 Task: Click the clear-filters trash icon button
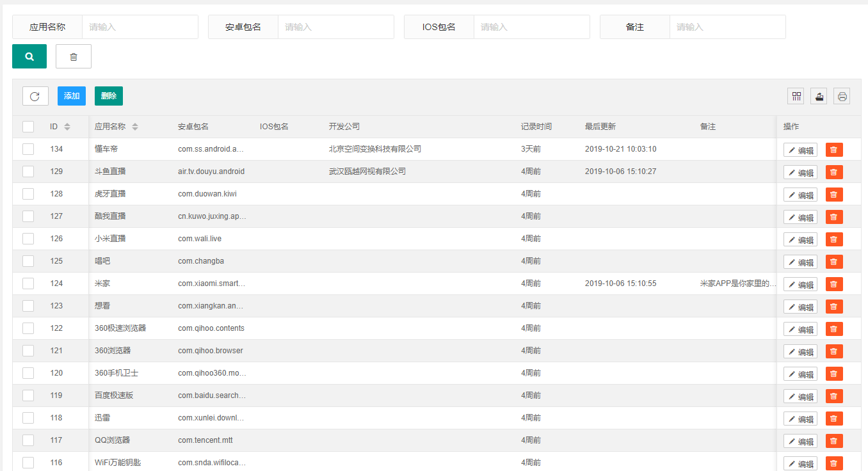74,56
